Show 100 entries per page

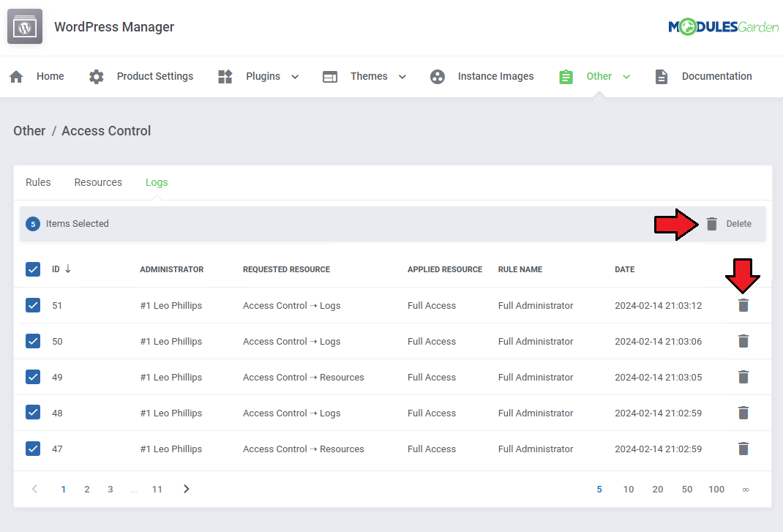(716, 490)
